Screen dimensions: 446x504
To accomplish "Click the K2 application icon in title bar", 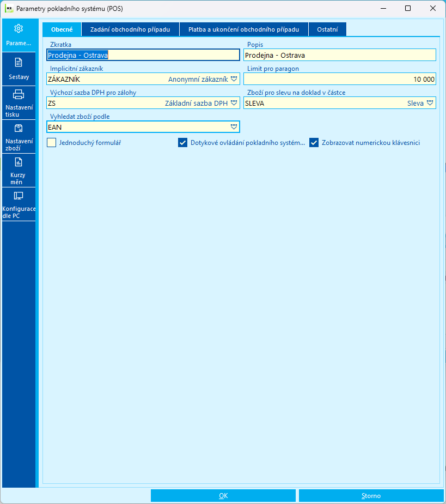I will [x=9, y=8].
